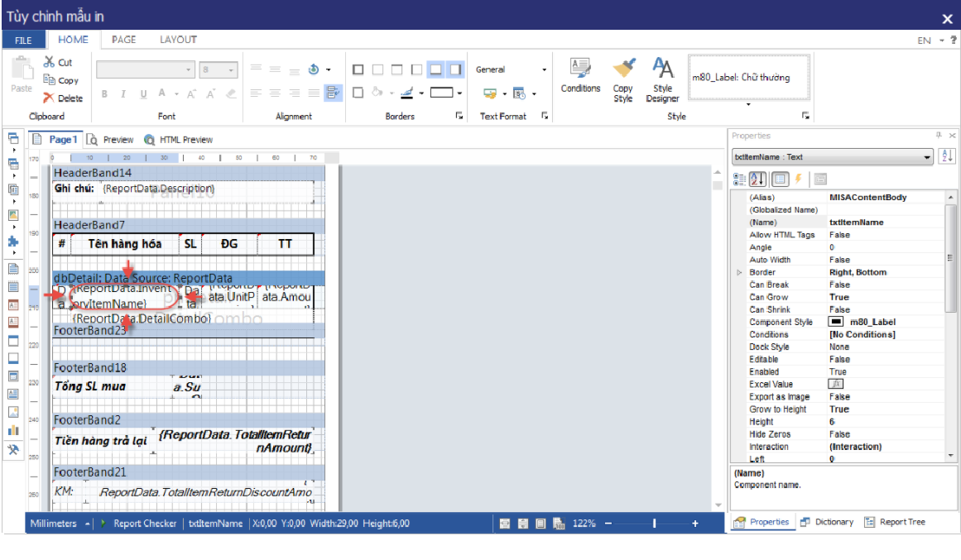The height and width of the screenshot is (560, 961).
Task: Open the txtItemName component selector dropdown
Action: pos(926,157)
